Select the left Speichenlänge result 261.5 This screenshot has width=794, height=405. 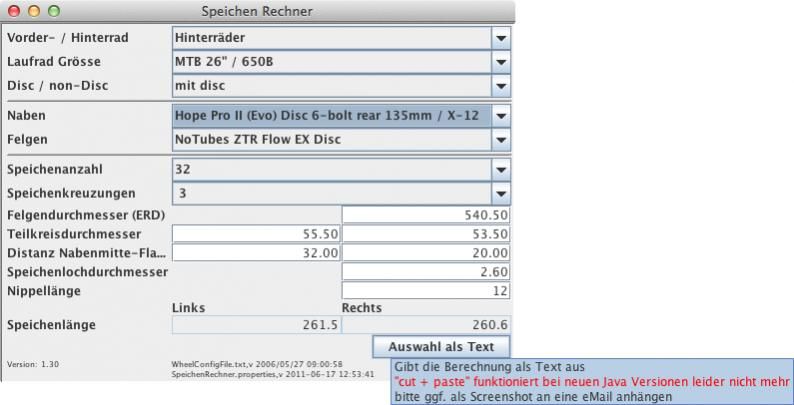257,325
